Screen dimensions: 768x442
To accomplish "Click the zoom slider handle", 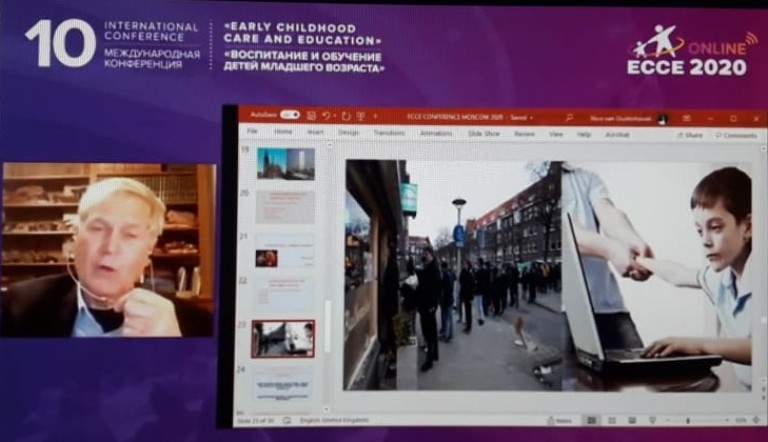I will click(688, 420).
